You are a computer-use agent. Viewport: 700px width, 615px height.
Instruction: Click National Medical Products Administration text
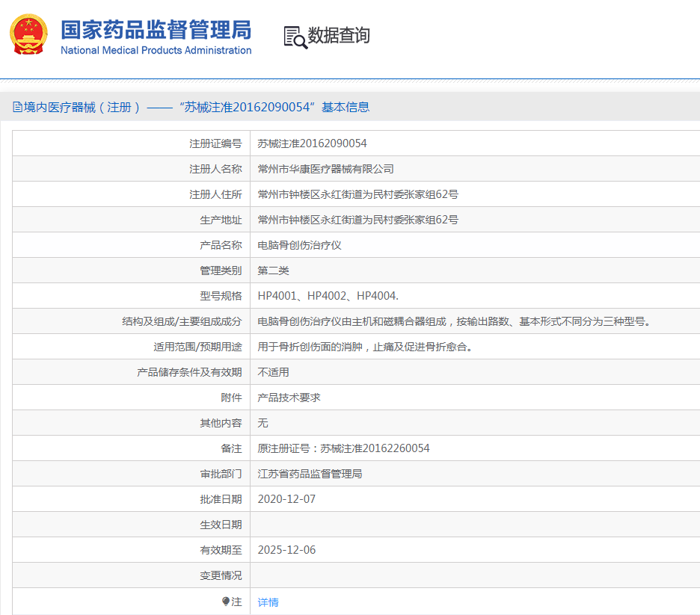[x=156, y=50]
